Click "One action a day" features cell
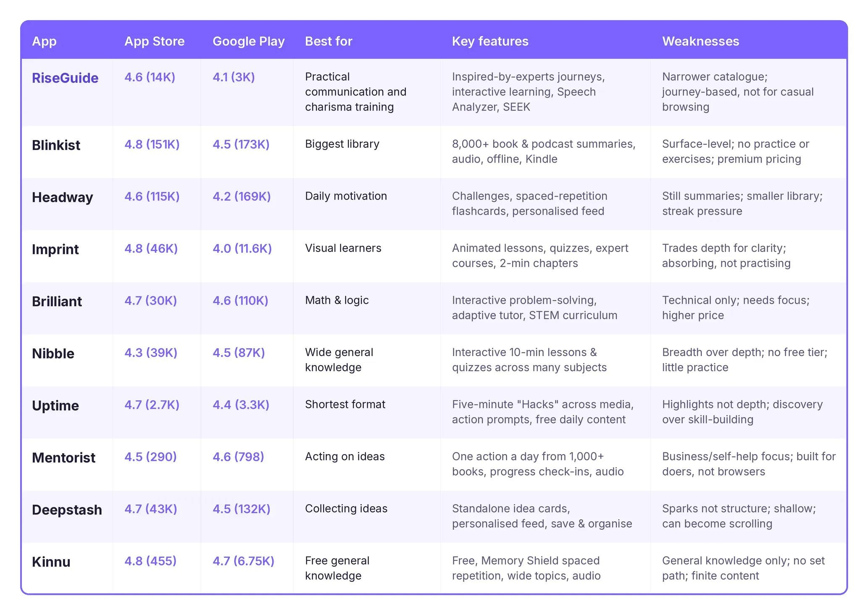The width and height of the screenshot is (868, 615). (538, 464)
